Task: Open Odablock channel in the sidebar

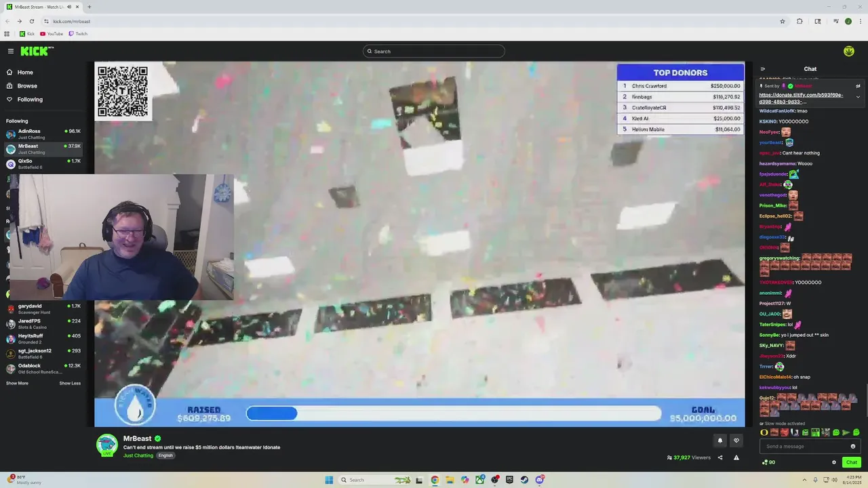Action: 43,368
